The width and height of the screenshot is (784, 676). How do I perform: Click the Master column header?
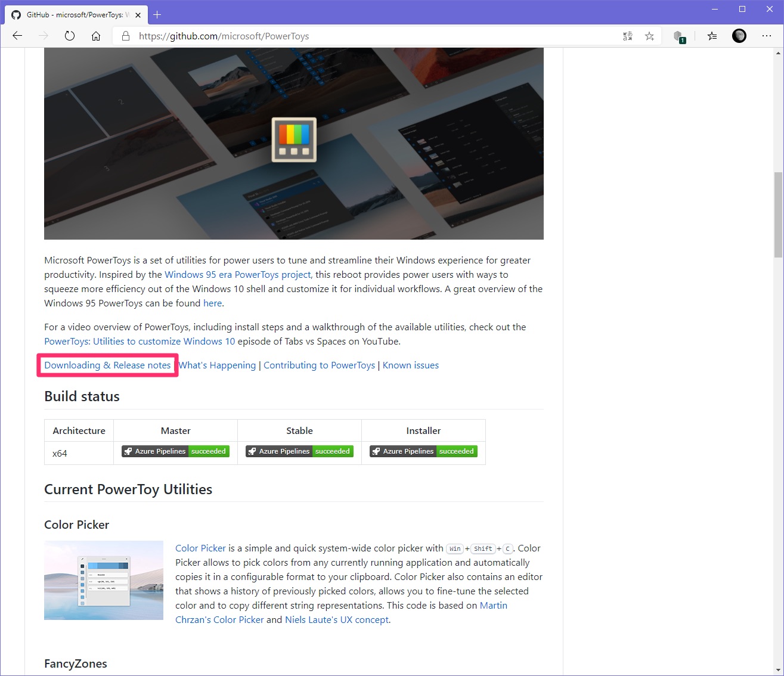[175, 430]
